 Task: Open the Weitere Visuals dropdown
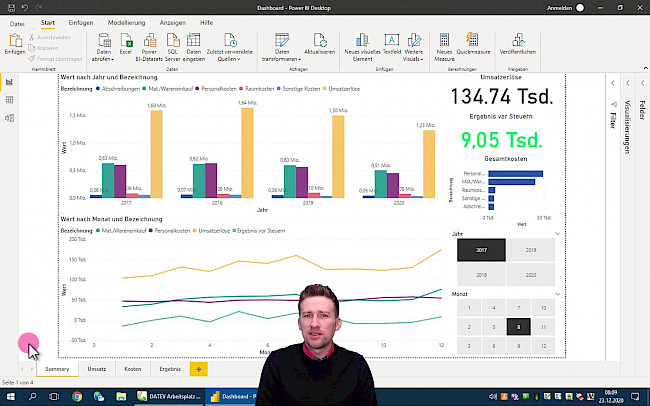pyautogui.click(x=413, y=47)
